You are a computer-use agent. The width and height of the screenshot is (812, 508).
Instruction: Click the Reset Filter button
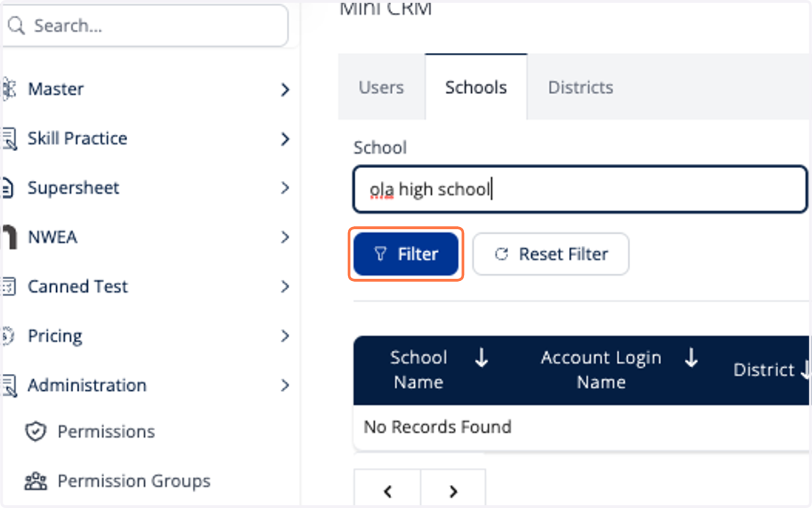pyautogui.click(x=551, y=254)
